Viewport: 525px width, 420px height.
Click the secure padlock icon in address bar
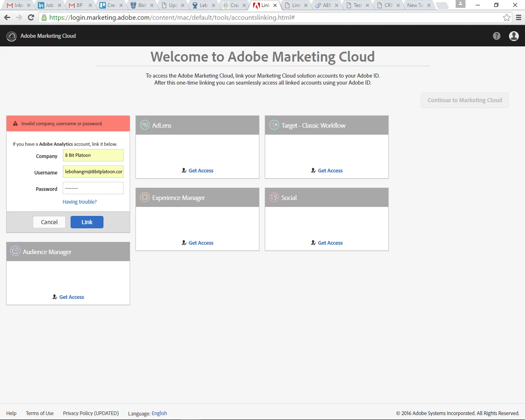[x=44, y=18]
